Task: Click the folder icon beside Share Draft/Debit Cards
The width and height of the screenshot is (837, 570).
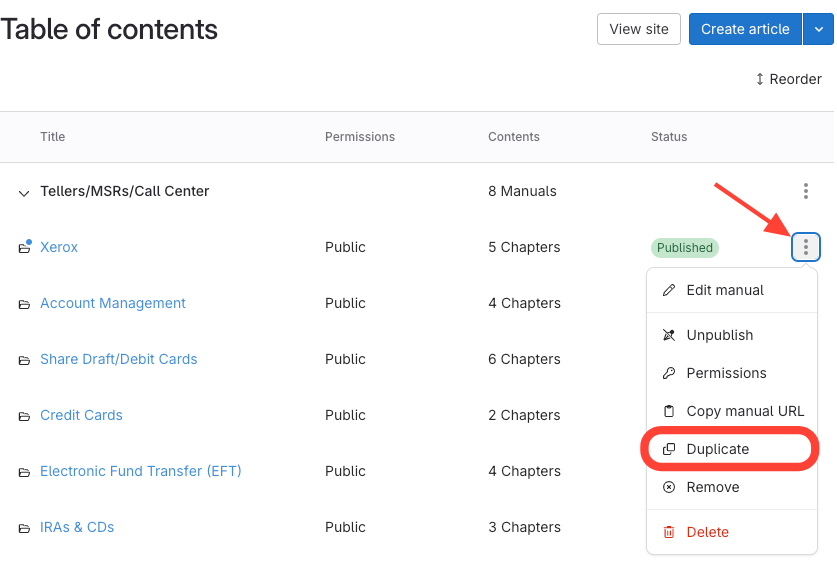Action: (24, 360)
